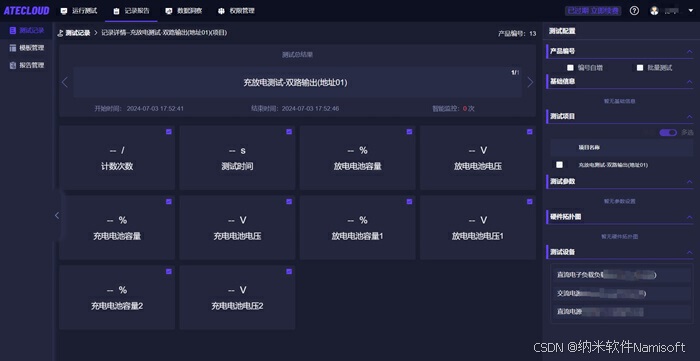Viewport: 700px width, 361px height.
Task: Open the help question mark icon
Action: click(634, 11)
